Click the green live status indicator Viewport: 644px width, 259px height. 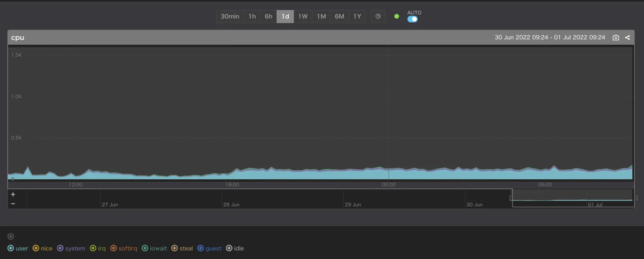click(x=396, y=16)
